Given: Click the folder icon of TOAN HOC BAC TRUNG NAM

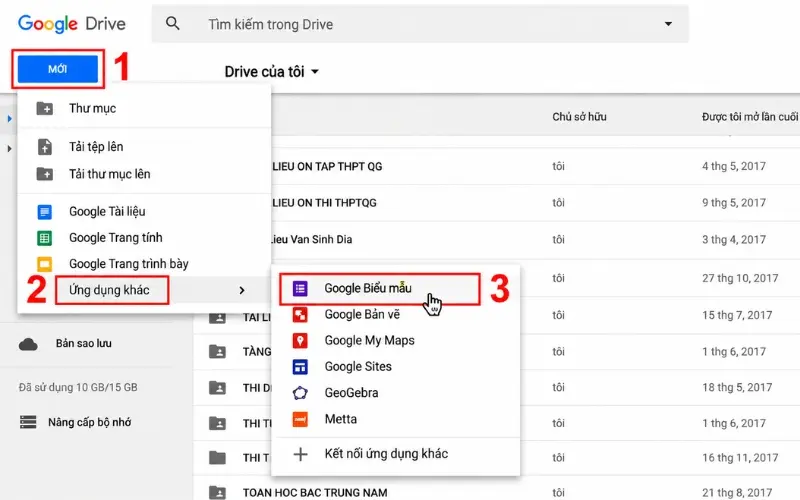Looking at the screenshot, I should tap(217, 492).
